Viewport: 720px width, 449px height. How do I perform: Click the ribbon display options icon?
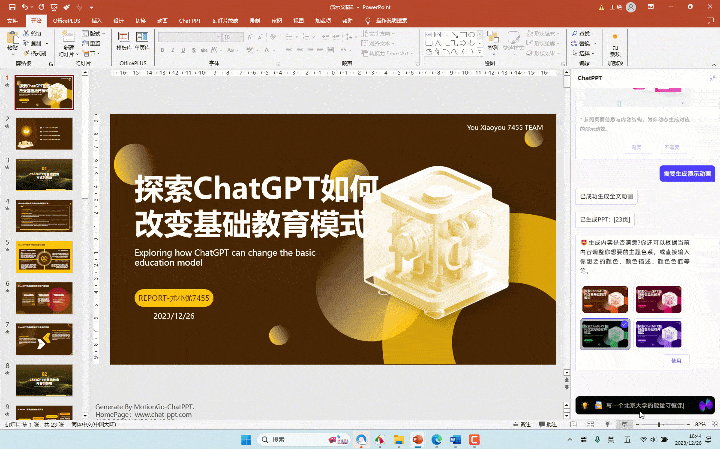click(x=651, y=7)
